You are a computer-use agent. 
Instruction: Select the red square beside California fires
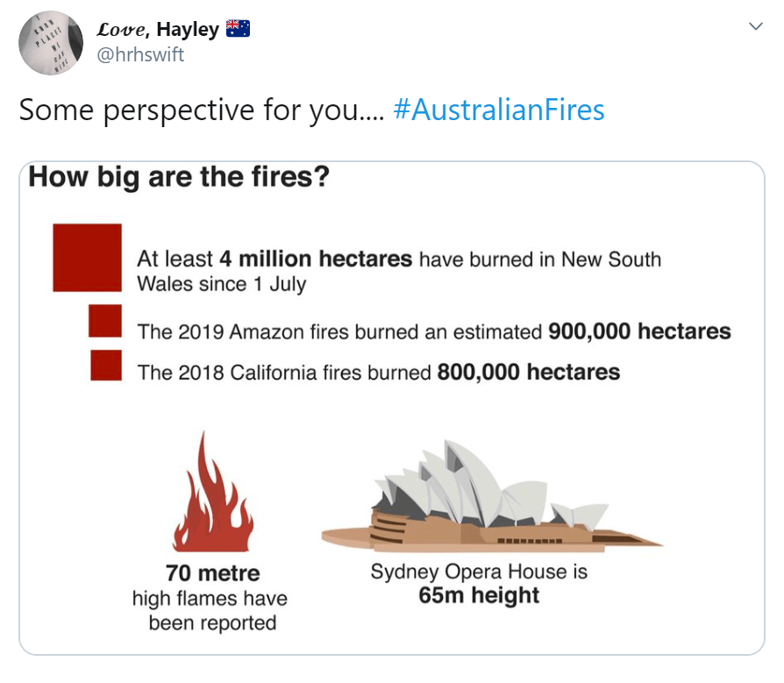[106, 365]
